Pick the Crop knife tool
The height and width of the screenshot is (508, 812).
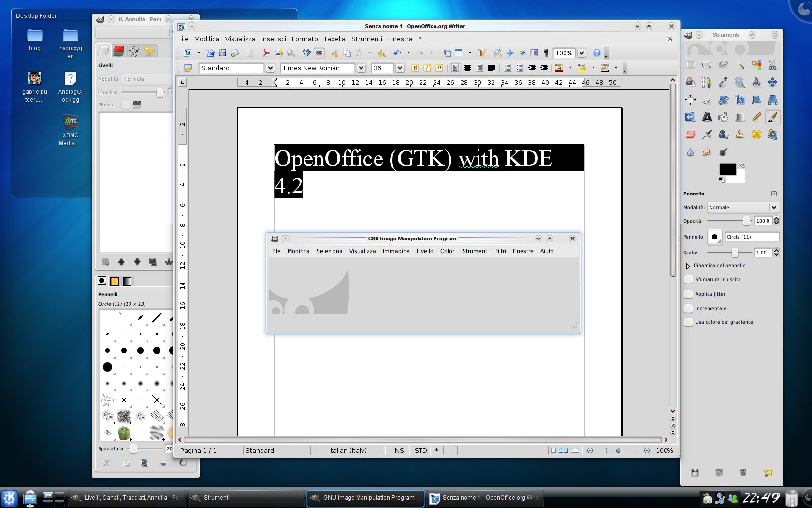click(x=707, y=100)
